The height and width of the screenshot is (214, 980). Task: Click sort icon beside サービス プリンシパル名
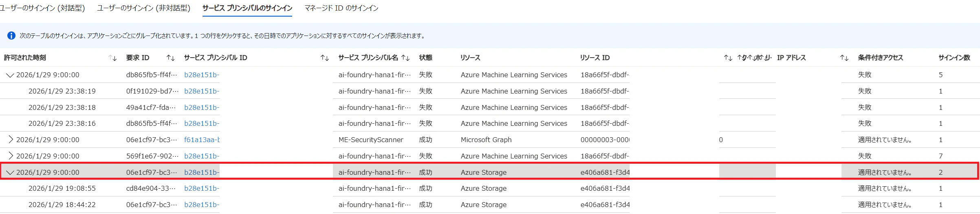(405, 58)
